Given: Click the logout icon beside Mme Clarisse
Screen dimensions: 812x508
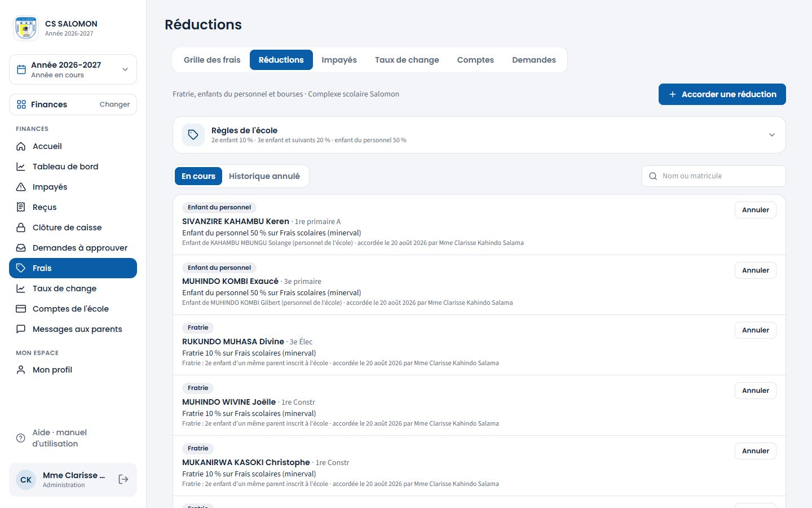Looking at the screenshot, I should pos(123,479).
